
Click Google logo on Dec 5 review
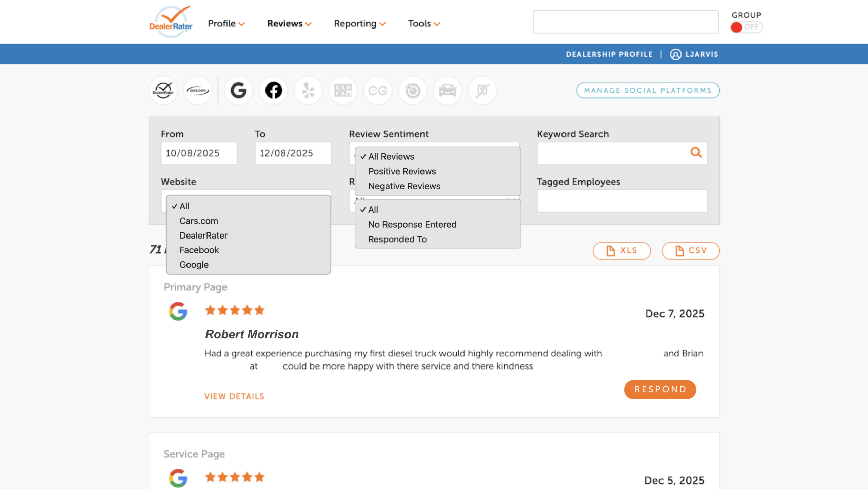(x=178, y=478)
